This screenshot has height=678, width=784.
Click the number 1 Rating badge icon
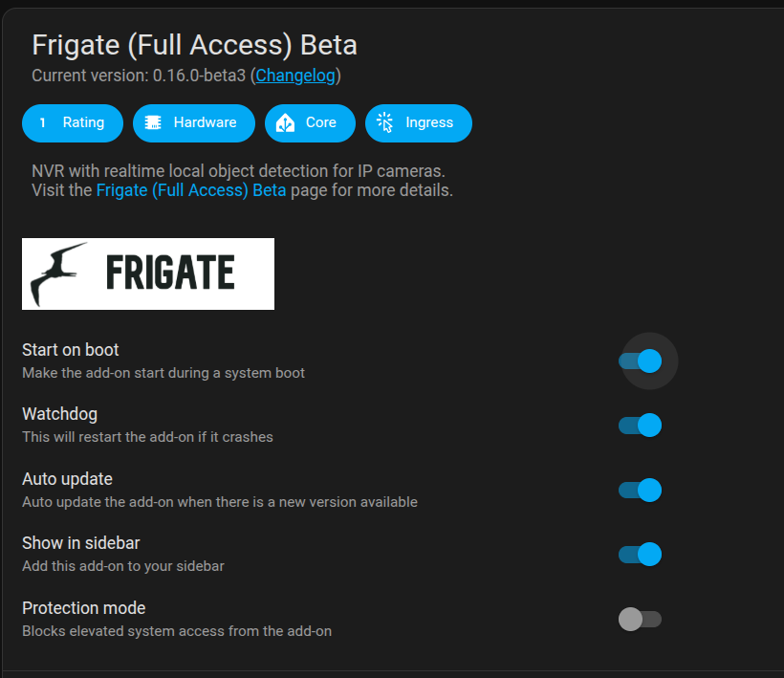pos(43,122)
